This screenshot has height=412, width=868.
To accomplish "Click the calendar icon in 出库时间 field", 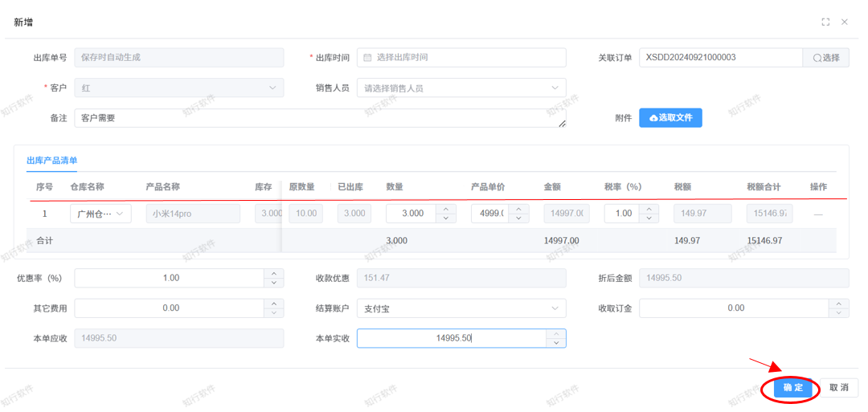I will [x=368, y=58].
